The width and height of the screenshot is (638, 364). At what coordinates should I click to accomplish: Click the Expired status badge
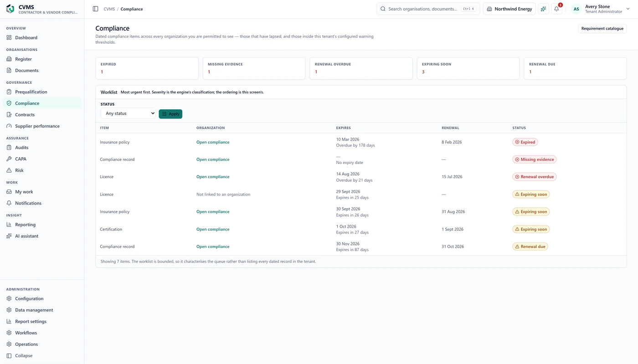coord(525,142)
